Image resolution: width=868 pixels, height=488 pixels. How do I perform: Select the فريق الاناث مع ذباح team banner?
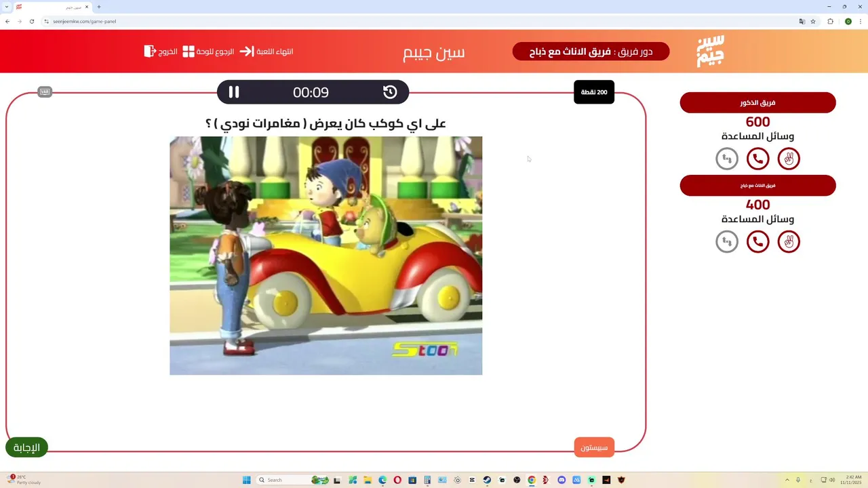(757, 185)
